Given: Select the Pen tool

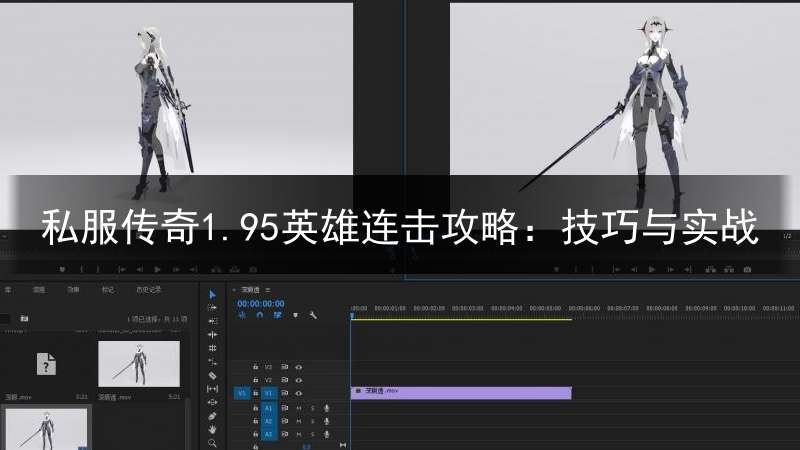Looking at the screenshot, I should click(212, 416).
